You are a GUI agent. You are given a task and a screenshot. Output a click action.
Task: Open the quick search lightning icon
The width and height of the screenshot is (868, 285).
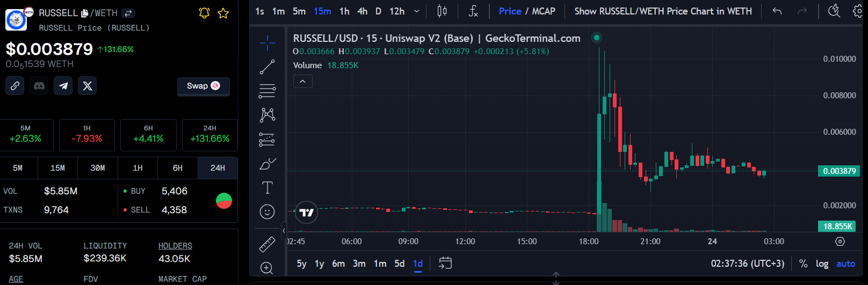[x=834, y=11]
